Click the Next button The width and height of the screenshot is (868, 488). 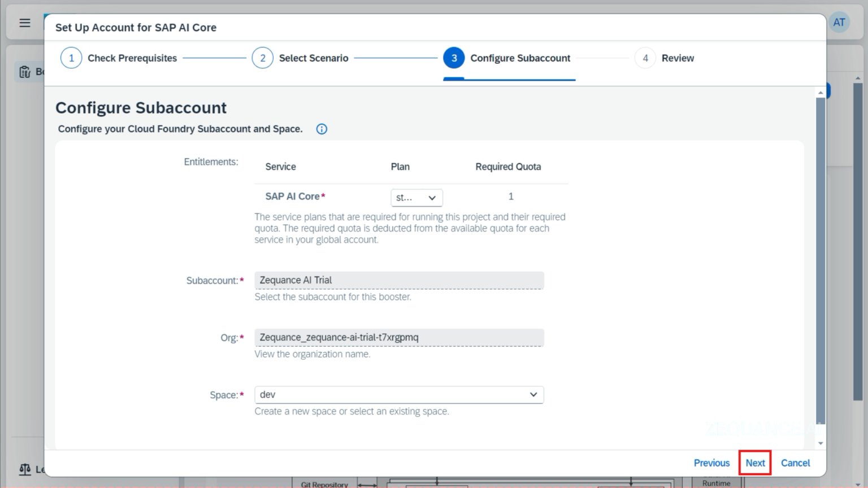pos(755,463)
